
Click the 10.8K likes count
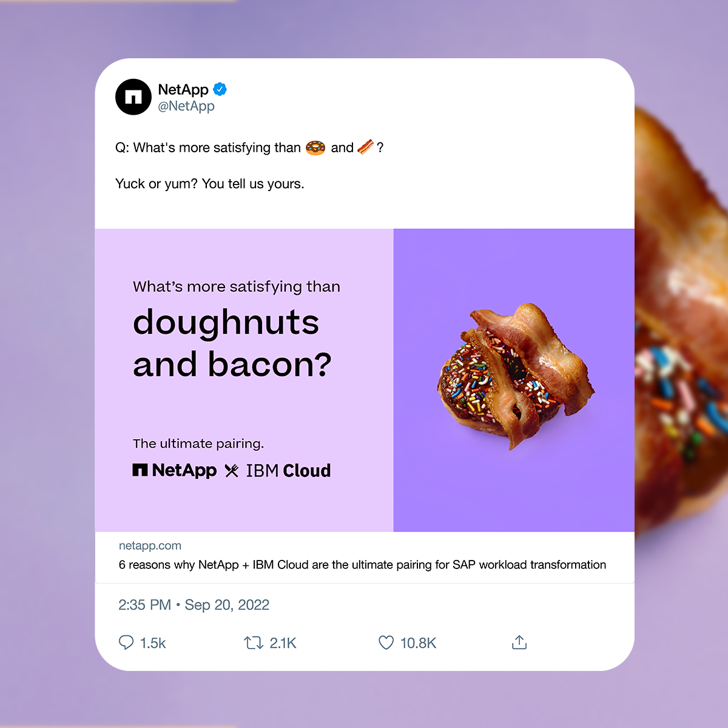click(418, 643)
